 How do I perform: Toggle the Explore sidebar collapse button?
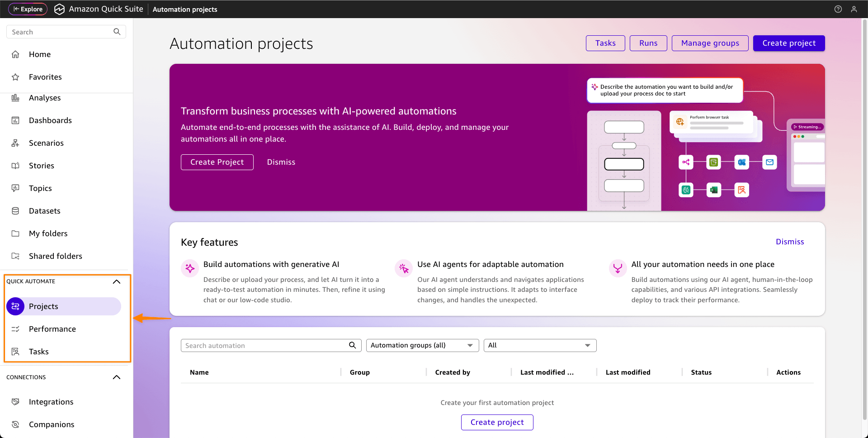28,9
